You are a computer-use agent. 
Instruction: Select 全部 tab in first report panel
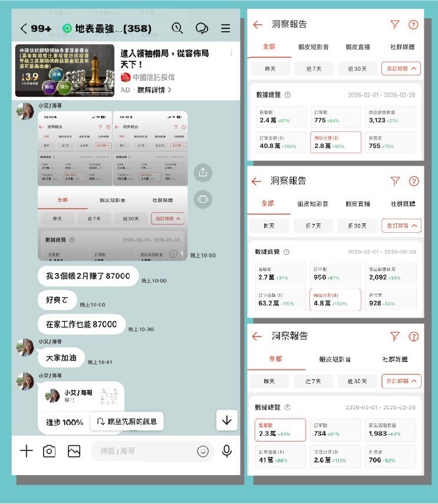pos(269,47)
